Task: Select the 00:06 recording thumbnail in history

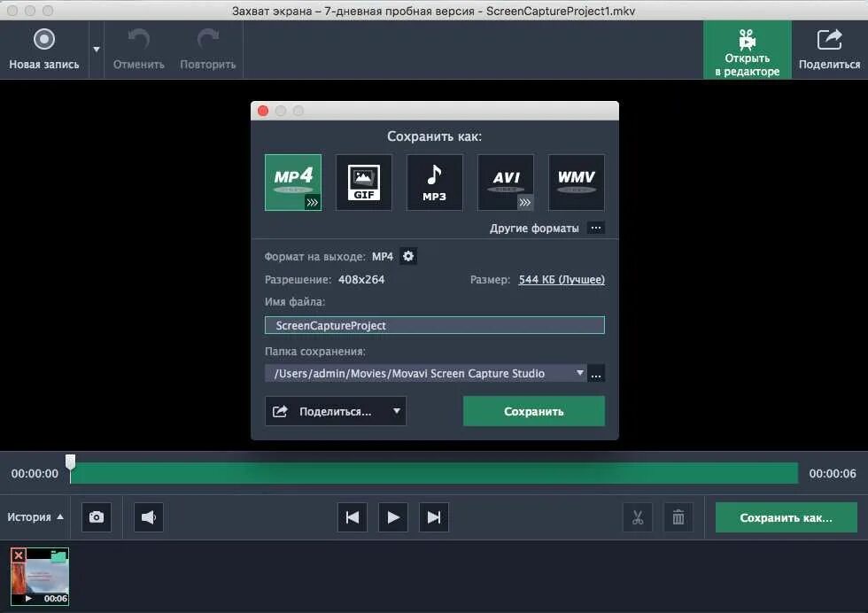Action: click(40, 577)
